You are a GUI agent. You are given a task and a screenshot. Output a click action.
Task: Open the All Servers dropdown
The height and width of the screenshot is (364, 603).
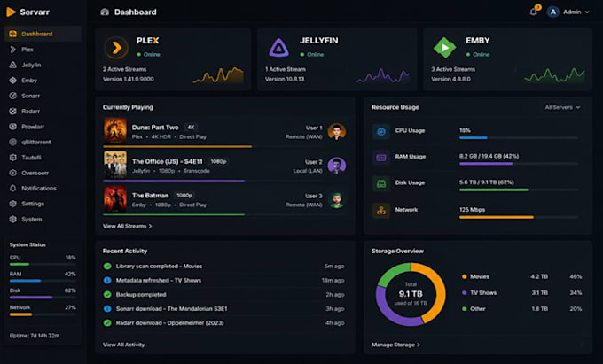[x=562, y=107]
